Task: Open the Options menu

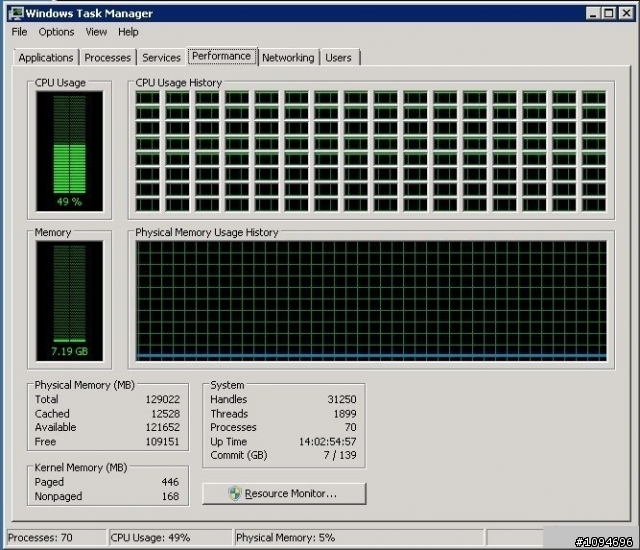Action: click(x=56, y=32)
